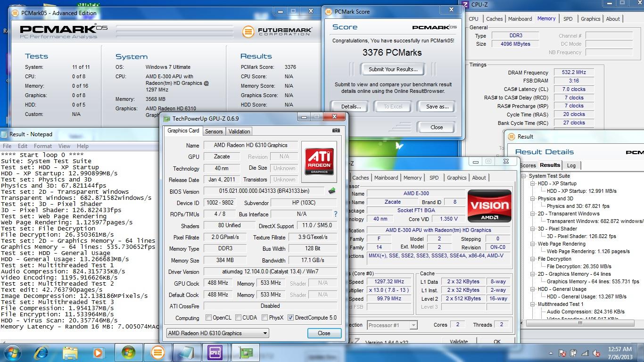
Task: Open the File menu in Notepad
Action: tap(8, 146)
